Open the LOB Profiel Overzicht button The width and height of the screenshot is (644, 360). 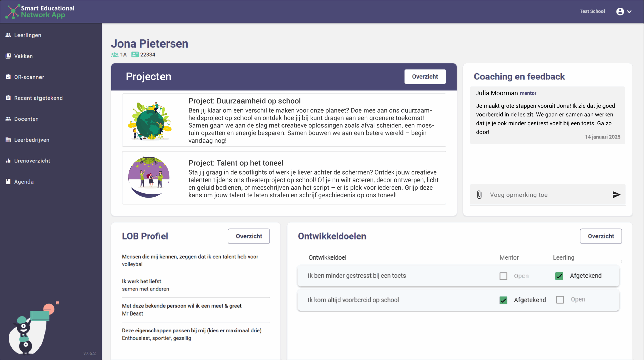click(249, 236)
